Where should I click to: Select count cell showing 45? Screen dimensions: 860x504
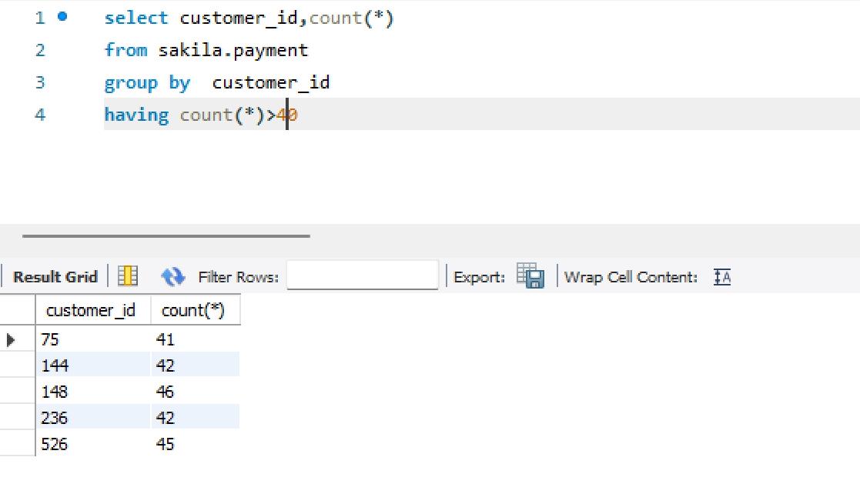[196, 444]
